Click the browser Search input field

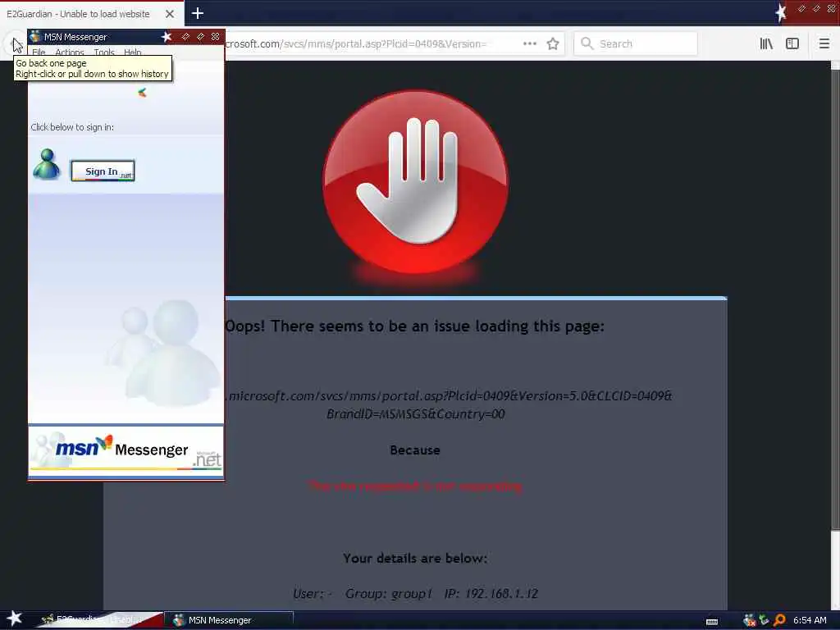pyautogui.click(x=636, y=43)
